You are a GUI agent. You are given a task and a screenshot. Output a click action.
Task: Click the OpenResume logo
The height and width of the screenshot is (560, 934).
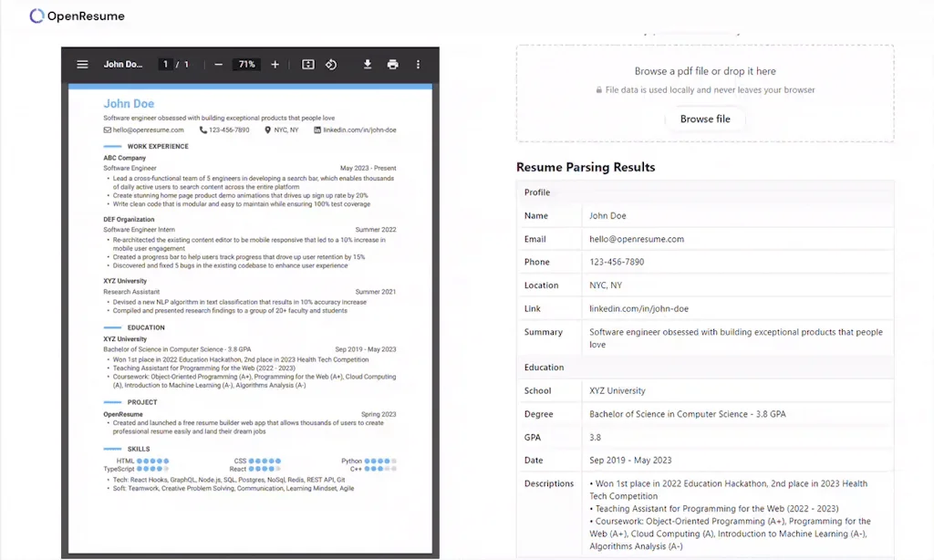point(77,16)
